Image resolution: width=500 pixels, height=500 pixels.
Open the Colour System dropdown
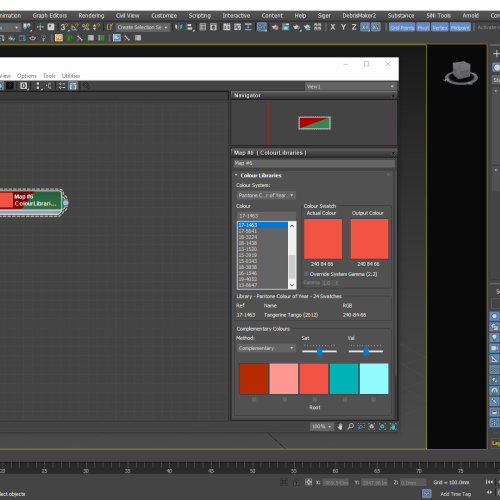coord(266,195)
